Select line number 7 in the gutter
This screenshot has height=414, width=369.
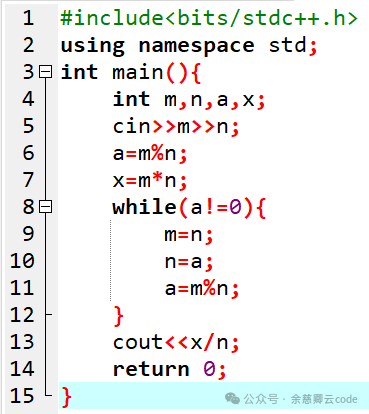28,180
